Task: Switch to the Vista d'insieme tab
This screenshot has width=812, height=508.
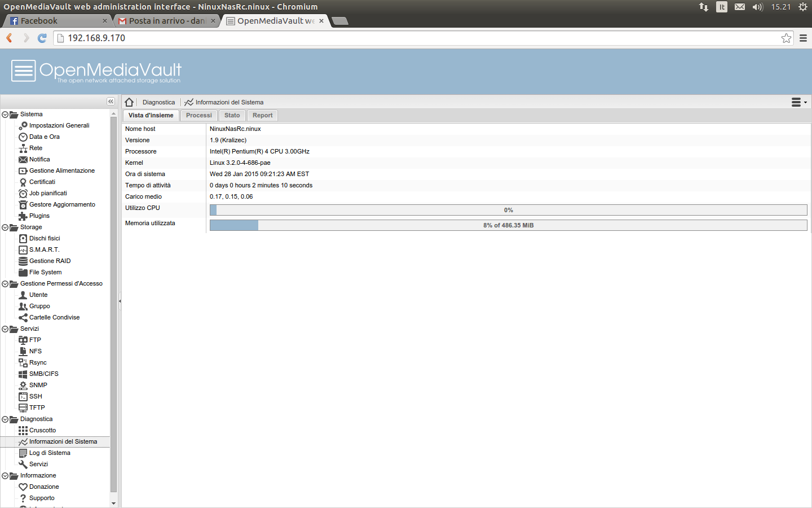Action: pos(151,115)
